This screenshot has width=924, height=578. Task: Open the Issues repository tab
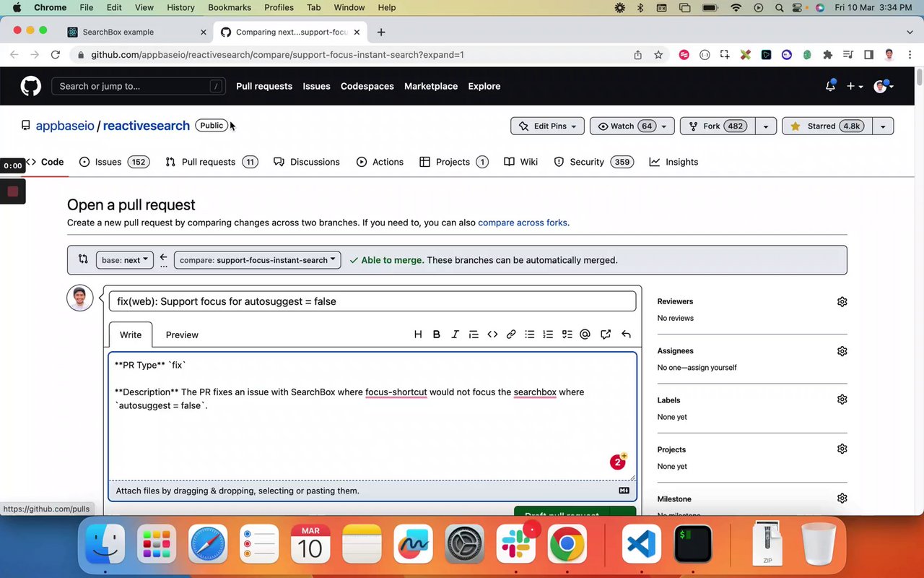[114, 162]
